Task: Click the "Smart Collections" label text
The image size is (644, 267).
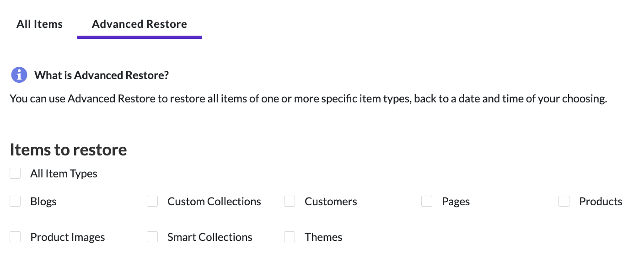Action: pos(210,237)
